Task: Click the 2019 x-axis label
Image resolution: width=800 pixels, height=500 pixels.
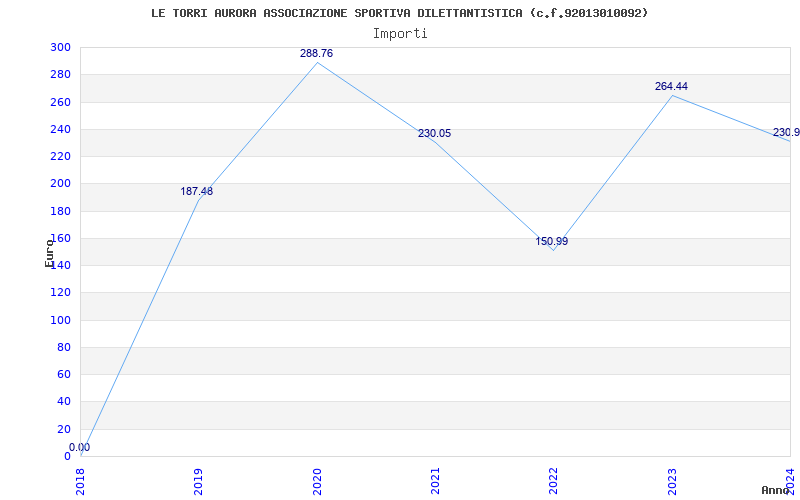Action: pyautogui.click(x=198, y=481)
